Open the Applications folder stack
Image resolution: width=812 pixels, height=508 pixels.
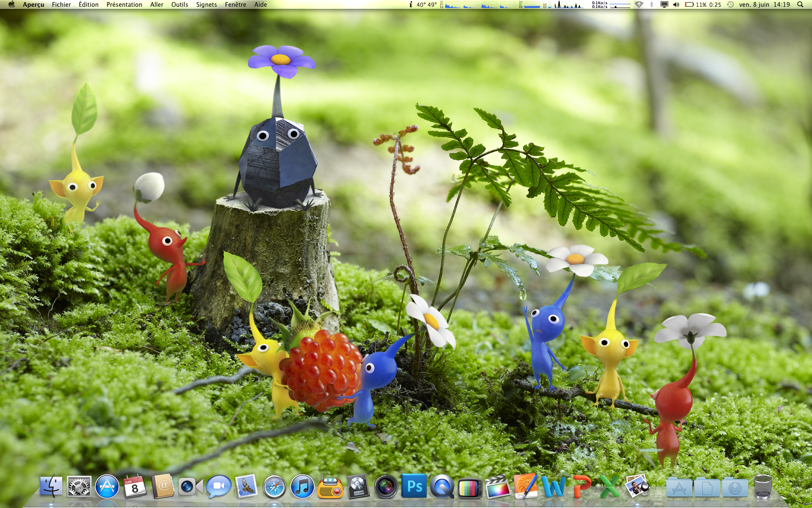(679, 487)
